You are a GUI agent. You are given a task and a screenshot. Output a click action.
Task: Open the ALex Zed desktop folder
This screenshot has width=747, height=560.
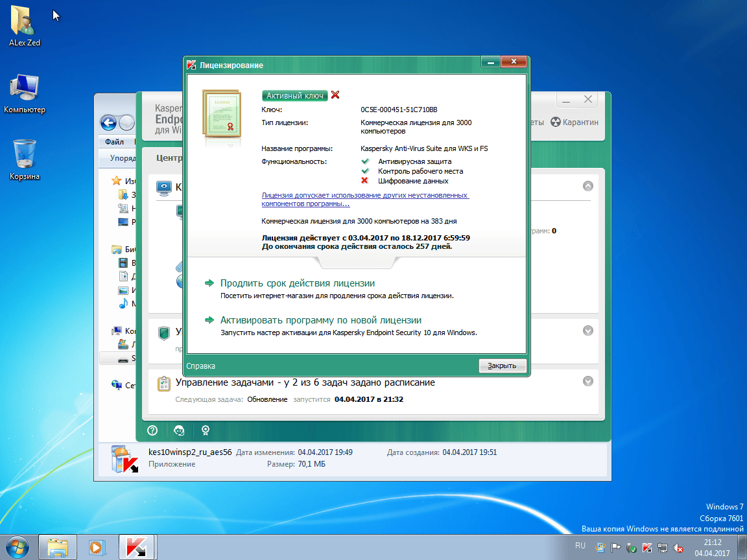pyautogui.click(x=24, y=25)
